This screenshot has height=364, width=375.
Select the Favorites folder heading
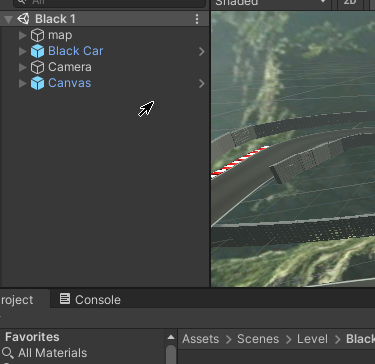coord(32,337)
